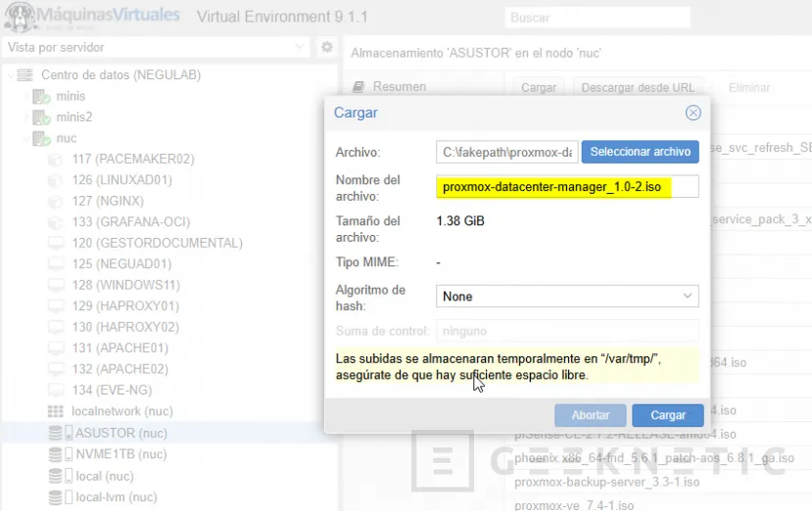The image size is (812, 511).
Task: Click the phoenix x86_64 iso file row
Action: point(654,458)
